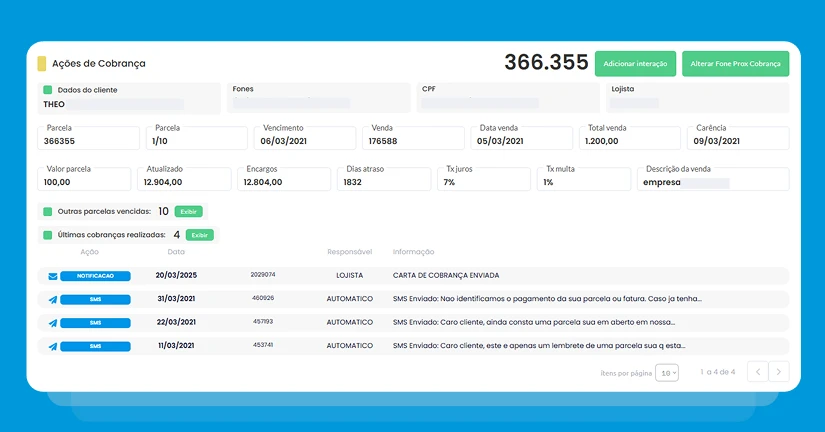Click Exibir next to Outras parcelas vencidas
This screenshot has width=825, height=432.
click(x=188, y=212)
